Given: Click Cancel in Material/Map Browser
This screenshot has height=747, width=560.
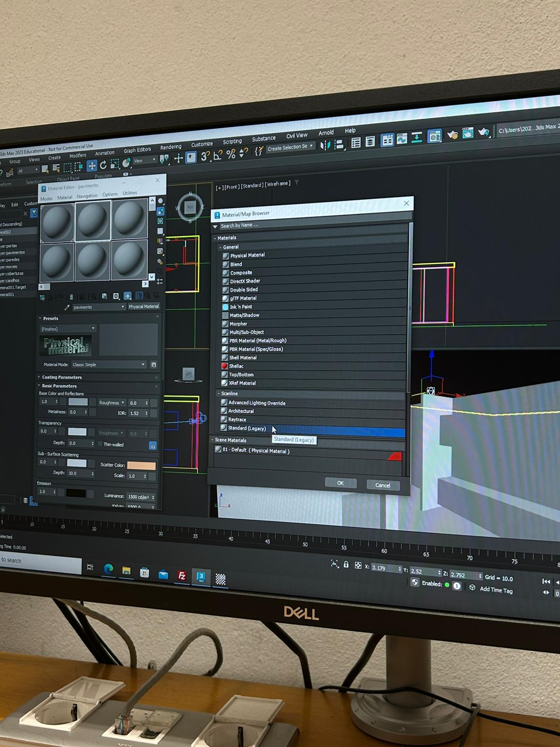Looking at the screenshot, I should 382,485.
